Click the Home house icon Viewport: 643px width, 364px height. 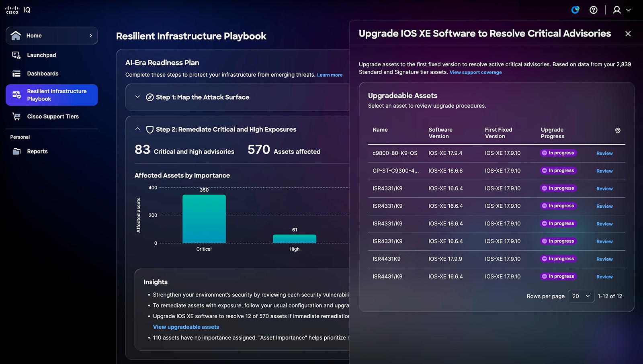16,36
